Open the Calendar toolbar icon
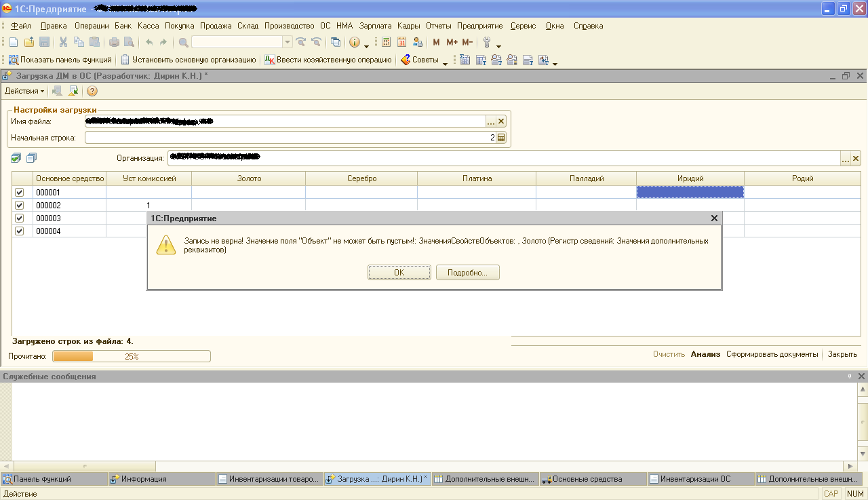This screenshot has height=500, width=868. 401,42
